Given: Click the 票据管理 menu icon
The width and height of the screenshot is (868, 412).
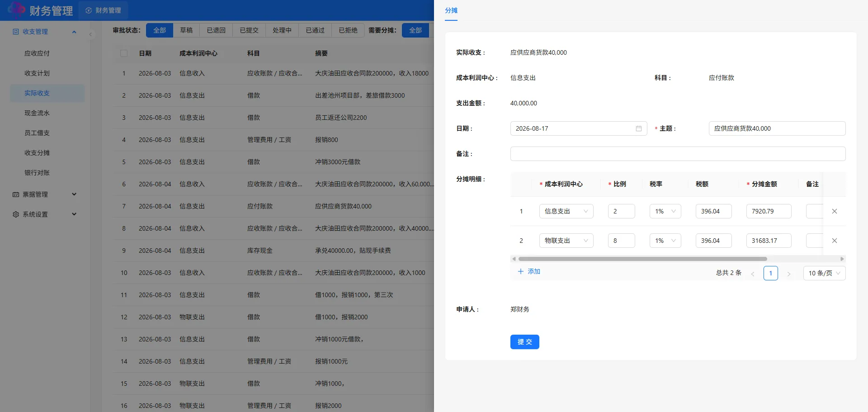Looking at the screenshot, I should coord(16,194).
